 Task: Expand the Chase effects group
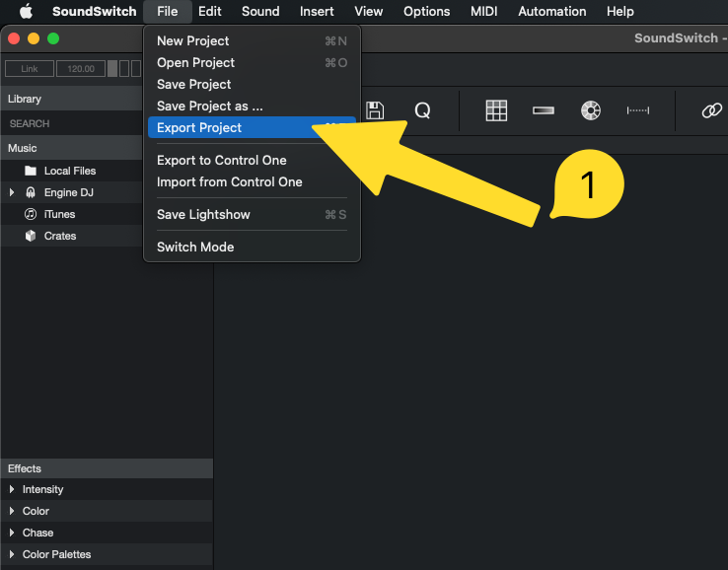[x=12, y=533]
